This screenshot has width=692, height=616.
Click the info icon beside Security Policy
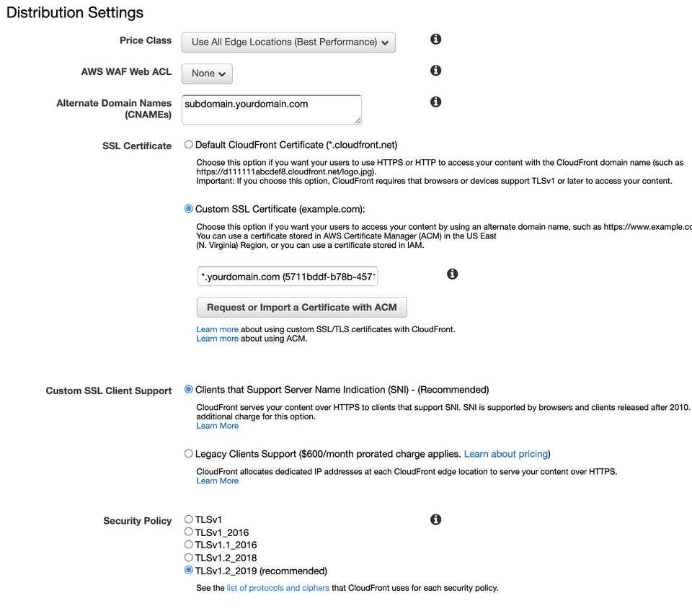pos(435,519)
